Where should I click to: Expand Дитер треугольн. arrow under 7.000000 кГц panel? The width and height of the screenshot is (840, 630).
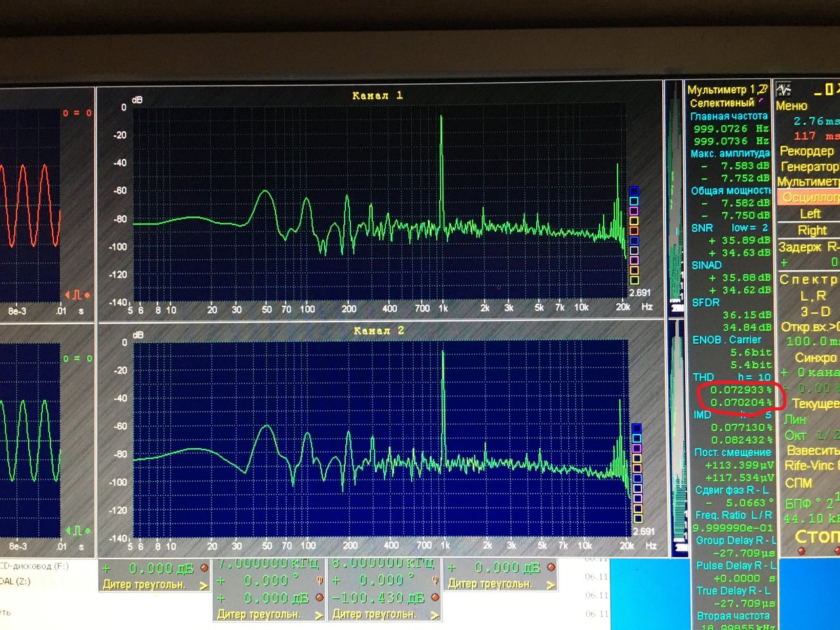tap(319, 615)
